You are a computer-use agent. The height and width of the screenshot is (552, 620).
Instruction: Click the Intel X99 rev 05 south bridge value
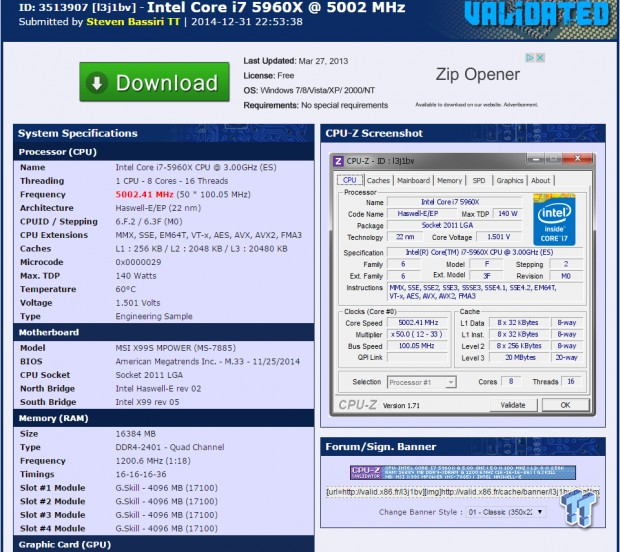tap(147, 402)
